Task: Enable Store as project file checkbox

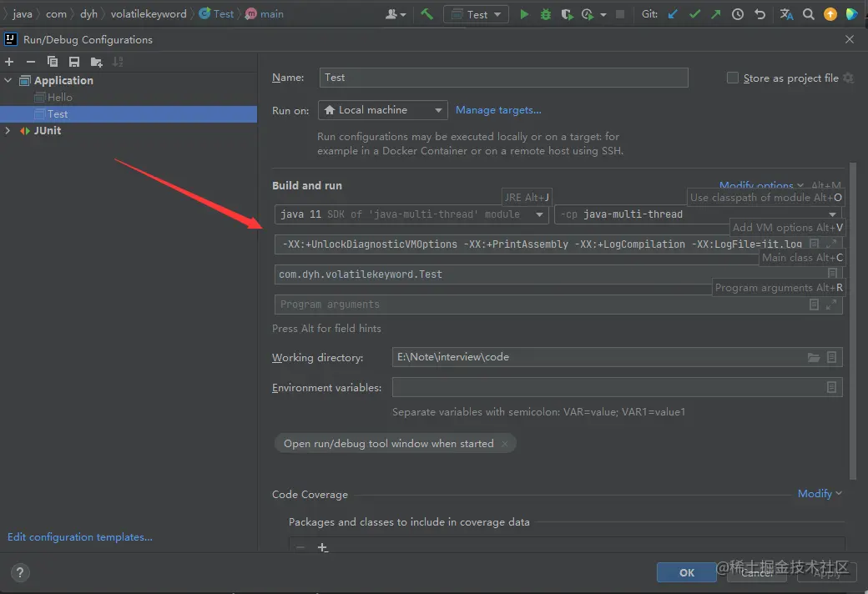Action: click(733, 78)
